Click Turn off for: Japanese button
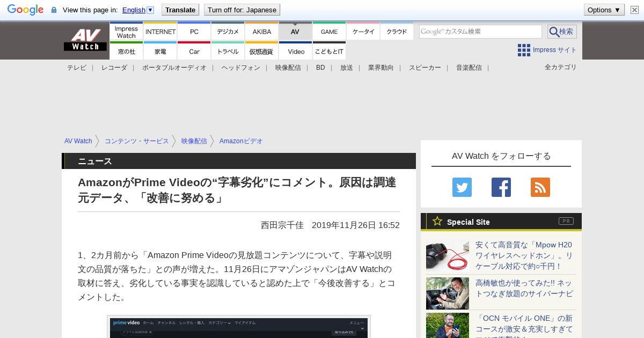644x338 pixels. pyautogui.click(x=242, y=10)
